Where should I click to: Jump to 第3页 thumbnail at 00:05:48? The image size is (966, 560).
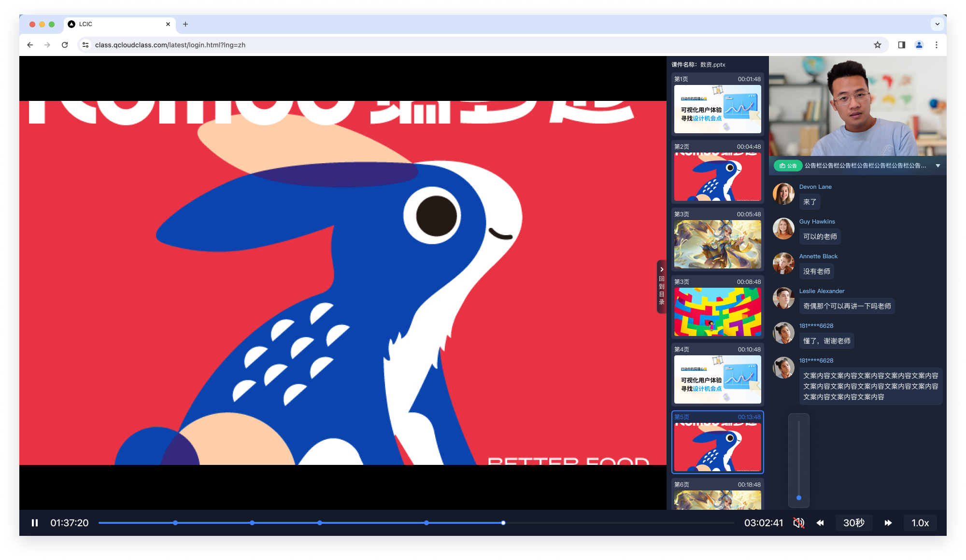tap(717, 244)
